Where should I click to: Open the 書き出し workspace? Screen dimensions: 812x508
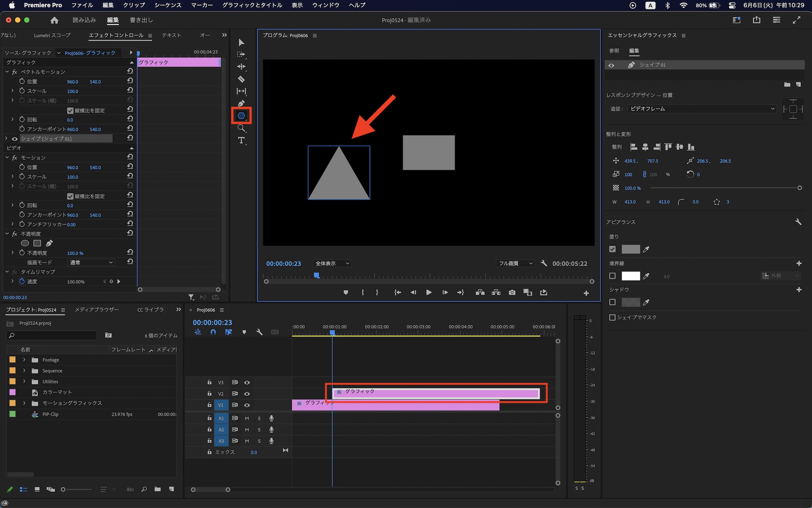pyautogui.click(x=141, y=20)
